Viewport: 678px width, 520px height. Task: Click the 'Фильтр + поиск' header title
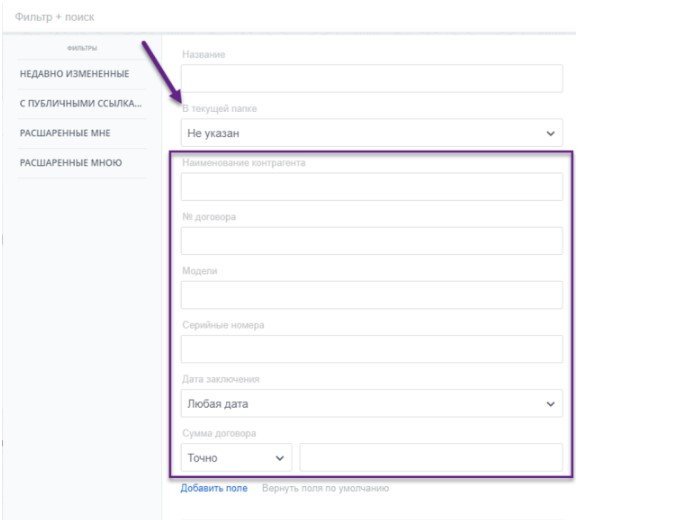click(x=55, y=17)
